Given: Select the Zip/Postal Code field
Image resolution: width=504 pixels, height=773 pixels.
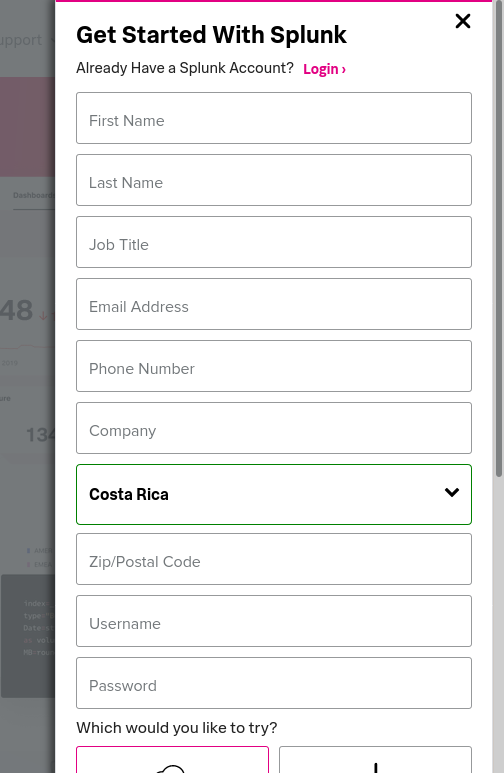Looking at the screenshot, I should click(x=274, y=560).
